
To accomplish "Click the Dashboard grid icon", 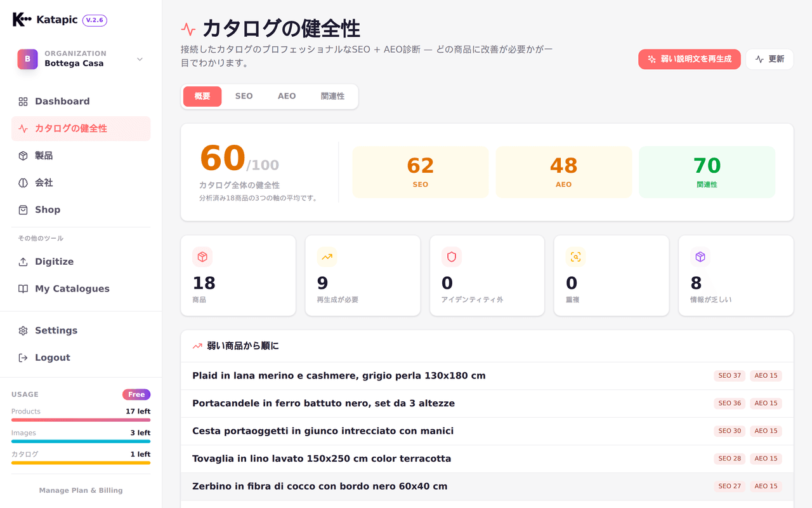I will [23, 102].
